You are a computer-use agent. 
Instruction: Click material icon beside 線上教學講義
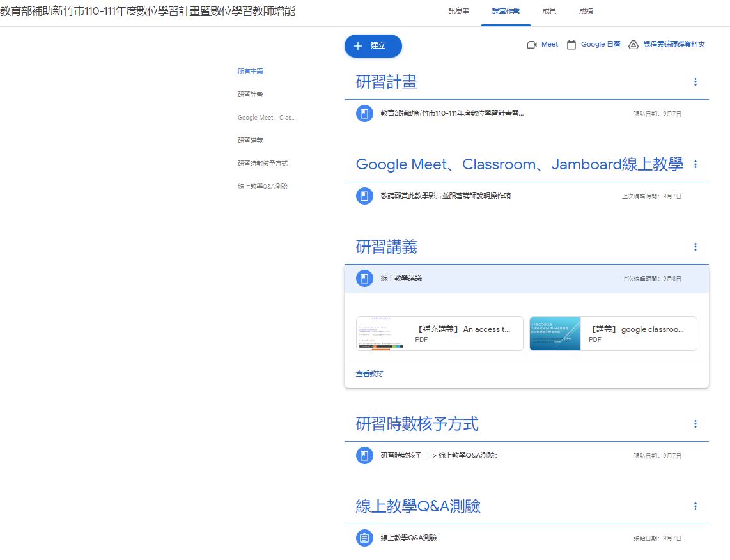tap(364, 279)
